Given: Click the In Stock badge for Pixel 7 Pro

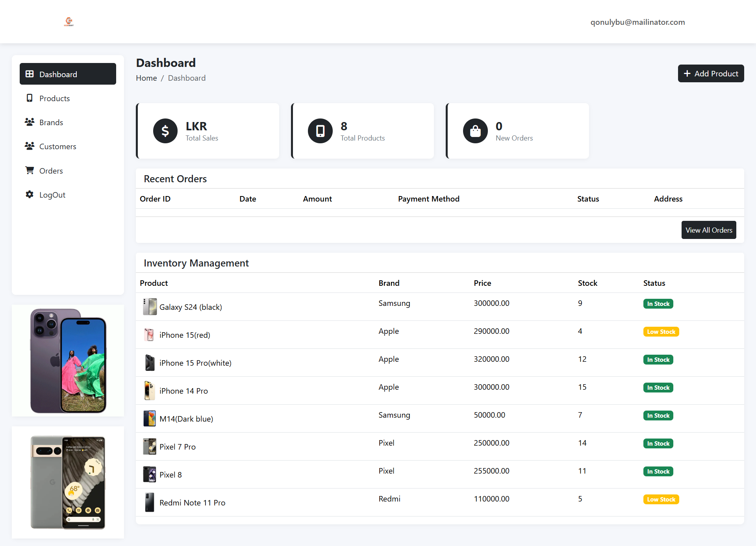Looking at the screenshot, I should coord(658,443).
